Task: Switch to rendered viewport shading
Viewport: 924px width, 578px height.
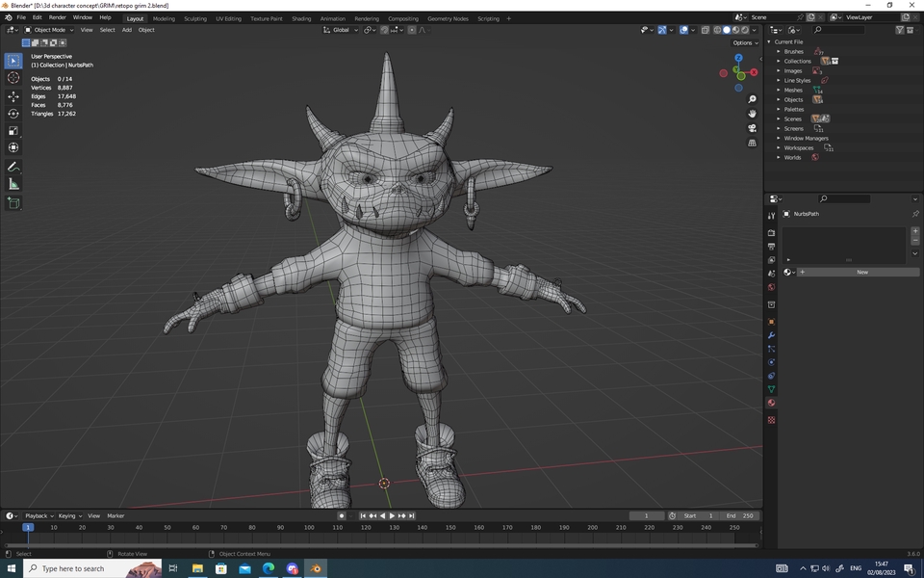Action: [x=745, y=30]
